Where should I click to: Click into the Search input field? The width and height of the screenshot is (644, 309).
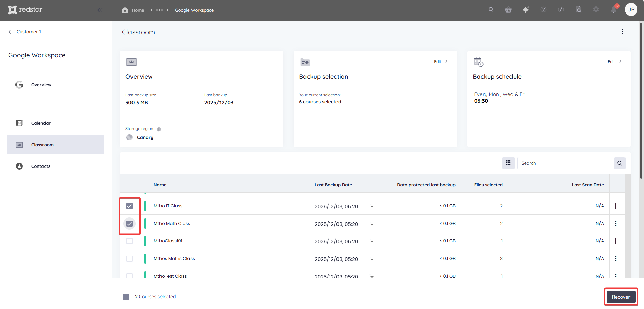[x=565, y=163]
